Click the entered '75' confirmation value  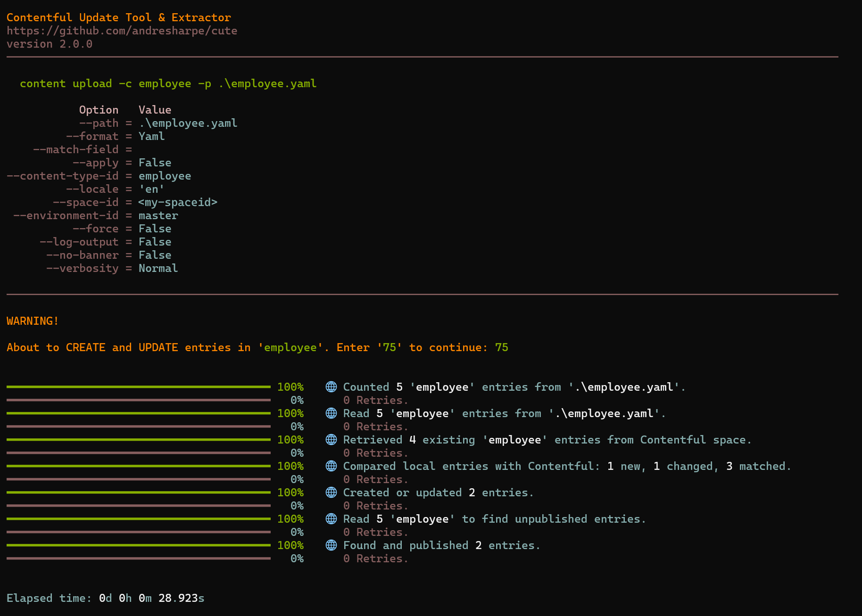point(502,347)
